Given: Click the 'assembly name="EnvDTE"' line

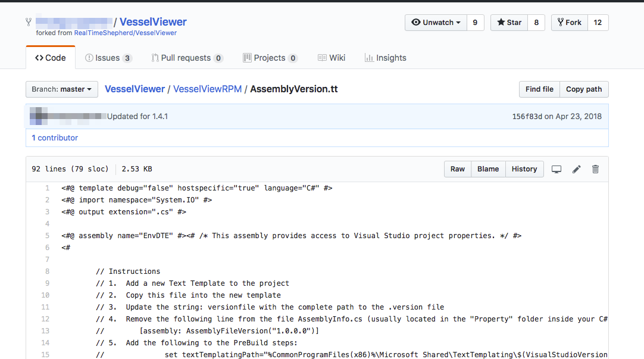Looking at the screenshot, I should point(292,236).
